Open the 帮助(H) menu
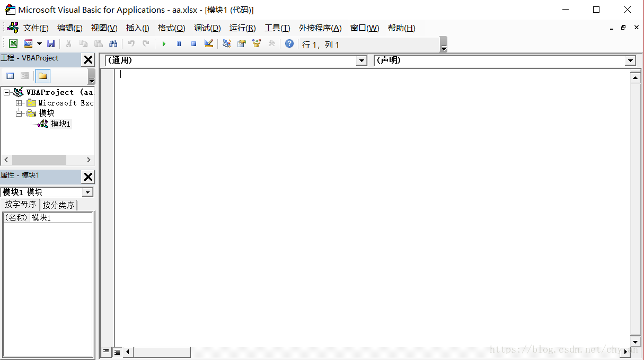The width and height of the screenshot is (644, 360). coord(401,28)
